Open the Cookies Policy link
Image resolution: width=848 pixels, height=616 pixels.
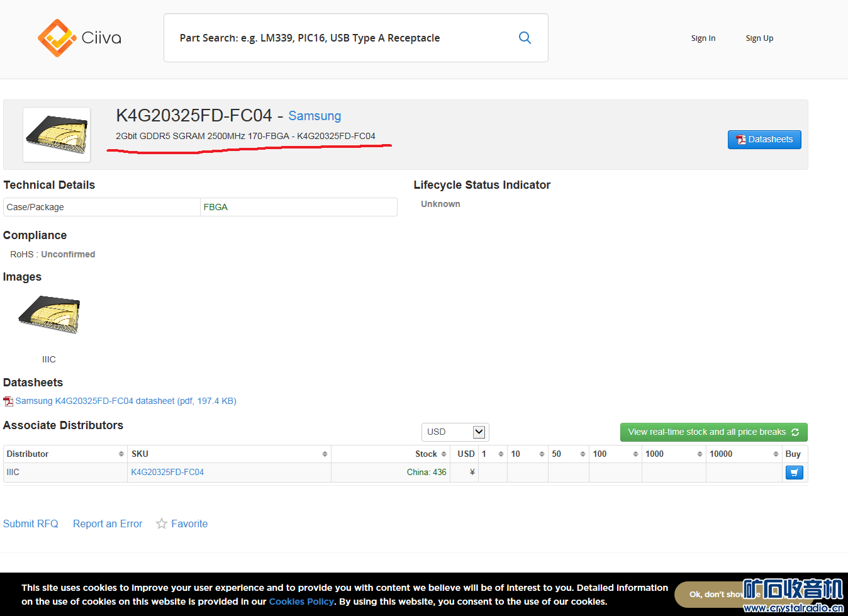click(301, 602)
